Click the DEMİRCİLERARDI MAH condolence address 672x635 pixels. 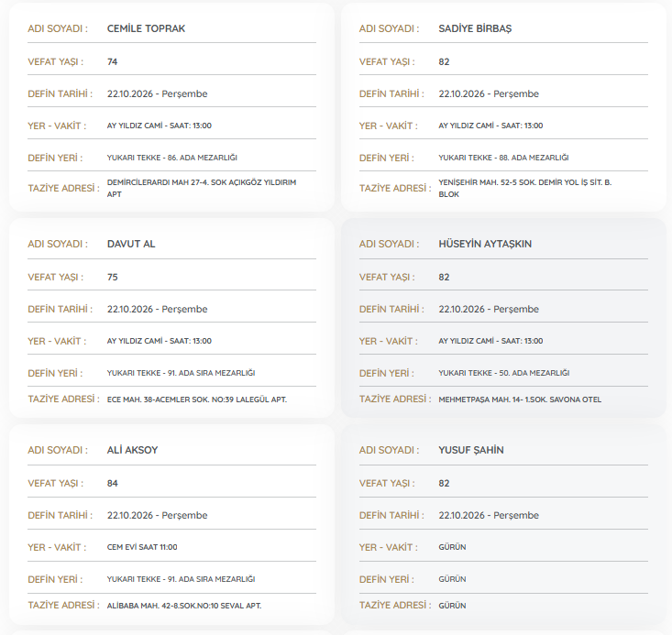202,189
